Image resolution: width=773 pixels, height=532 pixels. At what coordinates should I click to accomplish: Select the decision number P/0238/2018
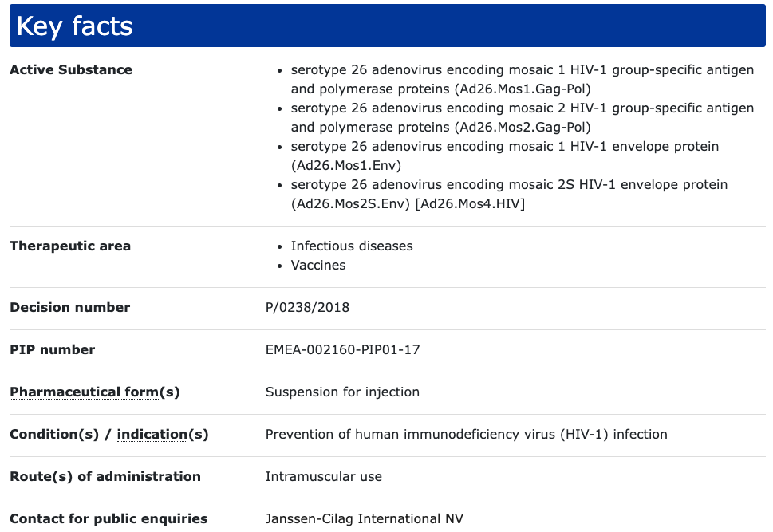pyautogui.click(x=307, y=308)
